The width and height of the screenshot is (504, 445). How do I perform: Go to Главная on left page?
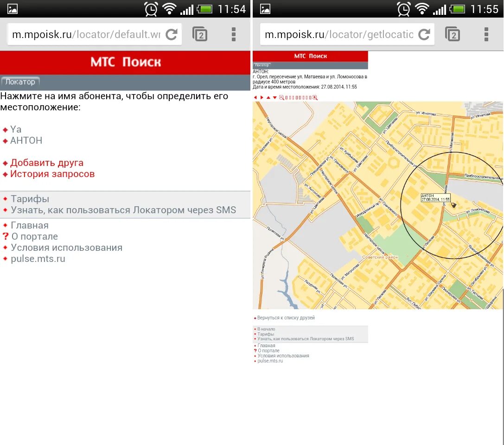point(30,225)
